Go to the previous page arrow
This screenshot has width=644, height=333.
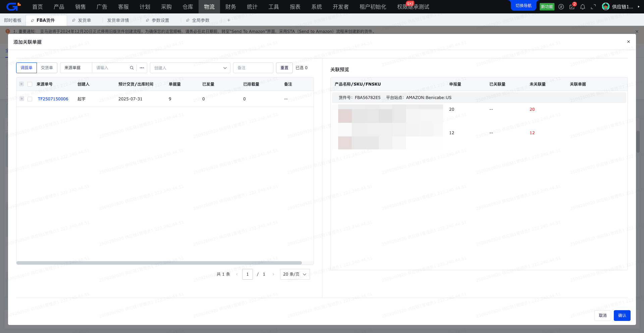point(237,274)
